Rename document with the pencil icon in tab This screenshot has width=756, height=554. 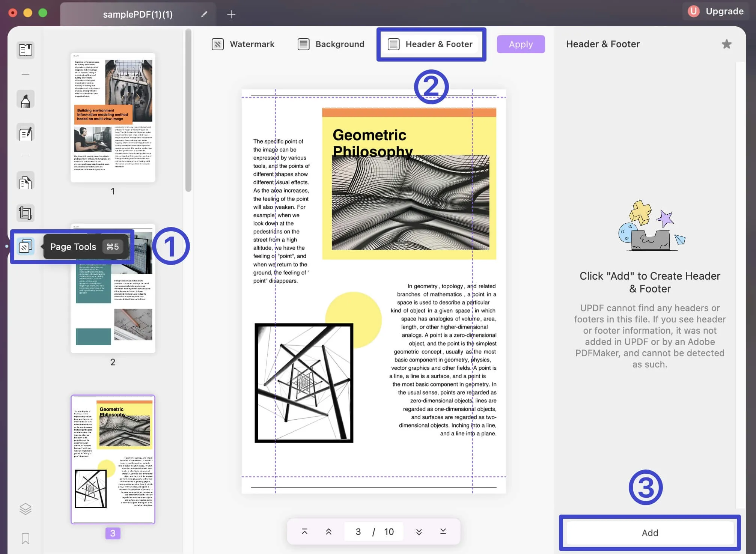[x=204, y=14]
